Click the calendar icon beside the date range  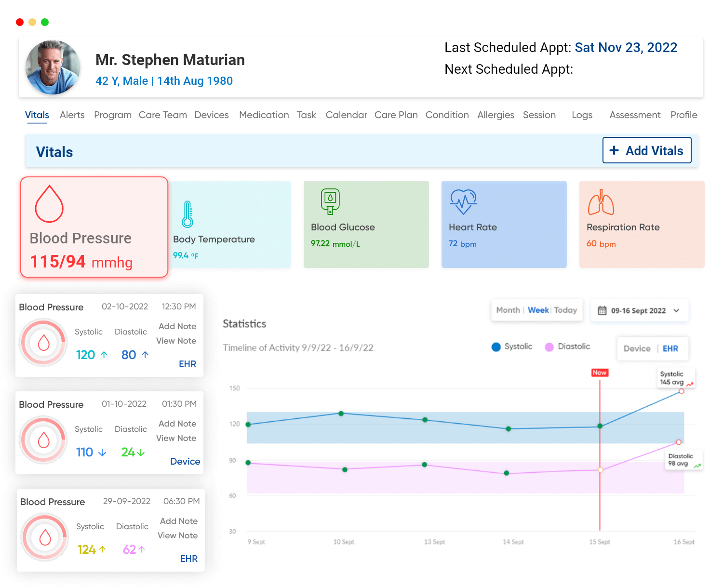coord(602,310)
